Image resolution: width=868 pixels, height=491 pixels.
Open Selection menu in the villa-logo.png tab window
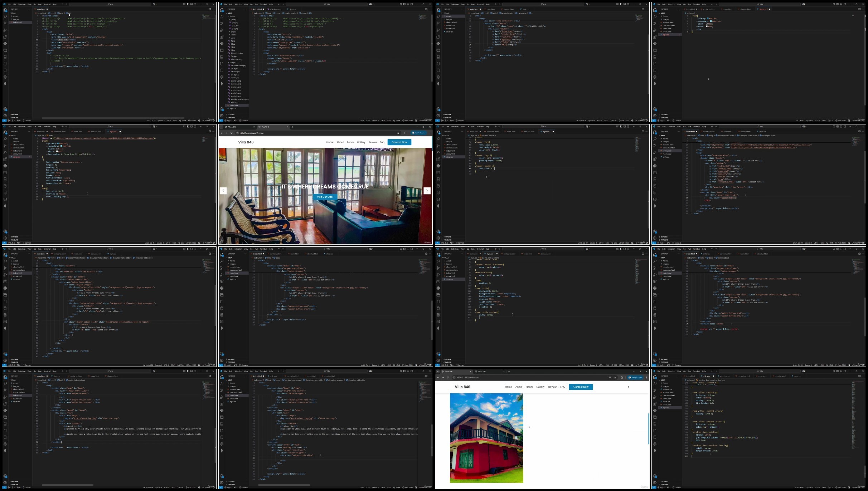pos(238,4)
